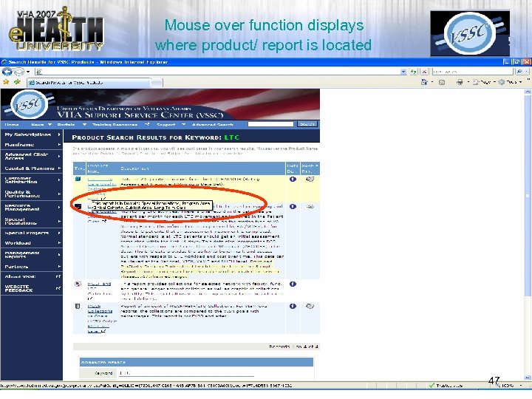Open the search provider options dropdown
This screenshot has width=532, height=399.
click(x=527, y=72)
